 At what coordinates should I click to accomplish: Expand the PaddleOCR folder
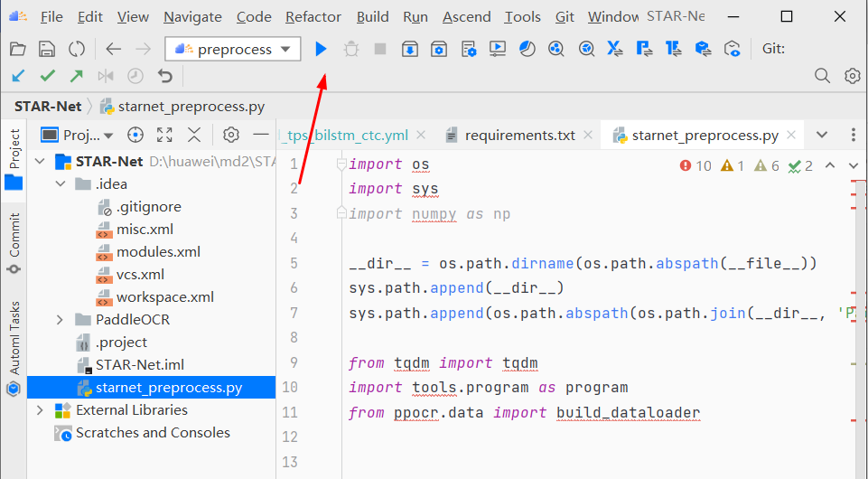(x=61, y=319)
